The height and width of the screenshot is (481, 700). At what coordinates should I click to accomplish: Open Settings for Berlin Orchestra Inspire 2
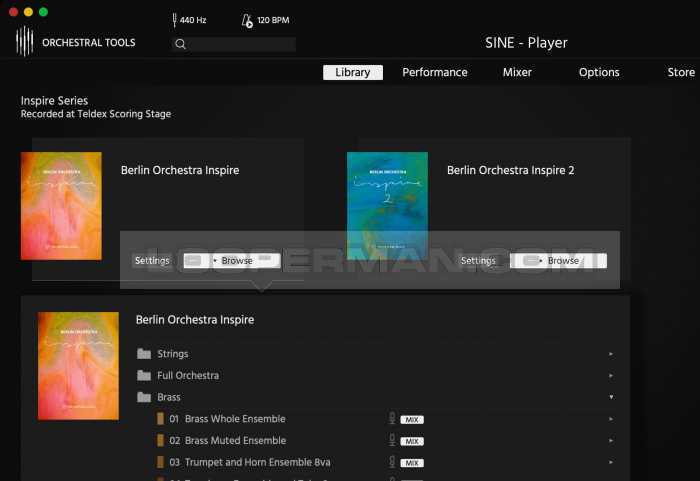478,260
